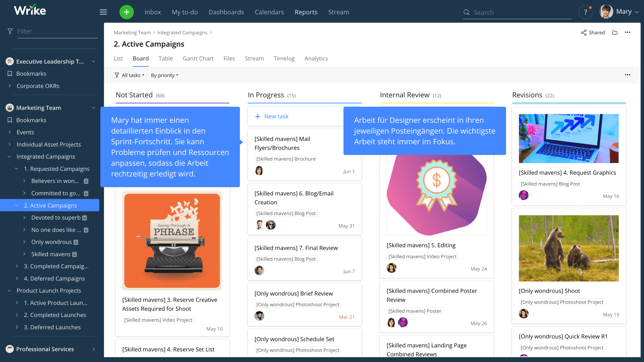
Task: Click the project icon beside No one does like
Action: (86, 230)
